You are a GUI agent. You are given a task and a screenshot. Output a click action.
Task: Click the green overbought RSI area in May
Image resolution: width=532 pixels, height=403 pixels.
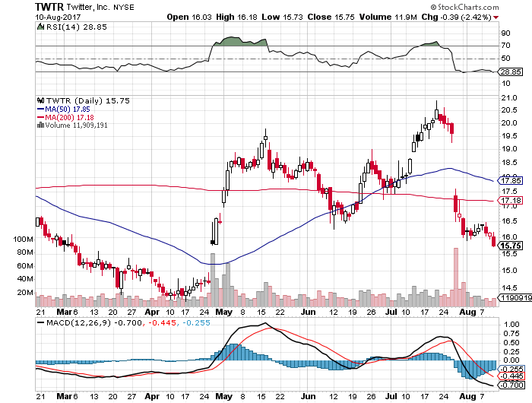(x=240, y=41)
